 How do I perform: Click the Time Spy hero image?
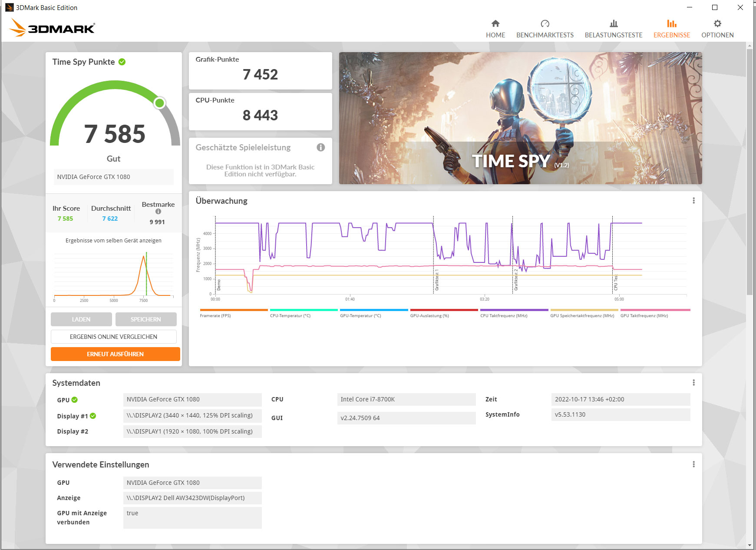[520, 118]
